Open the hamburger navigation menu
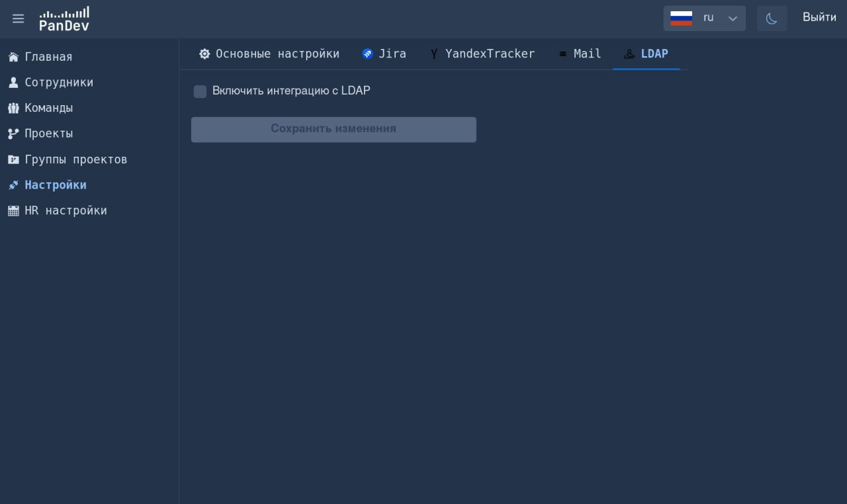This screenshot has width=847, height=504. pyautogui.click(x=18, y=18)
